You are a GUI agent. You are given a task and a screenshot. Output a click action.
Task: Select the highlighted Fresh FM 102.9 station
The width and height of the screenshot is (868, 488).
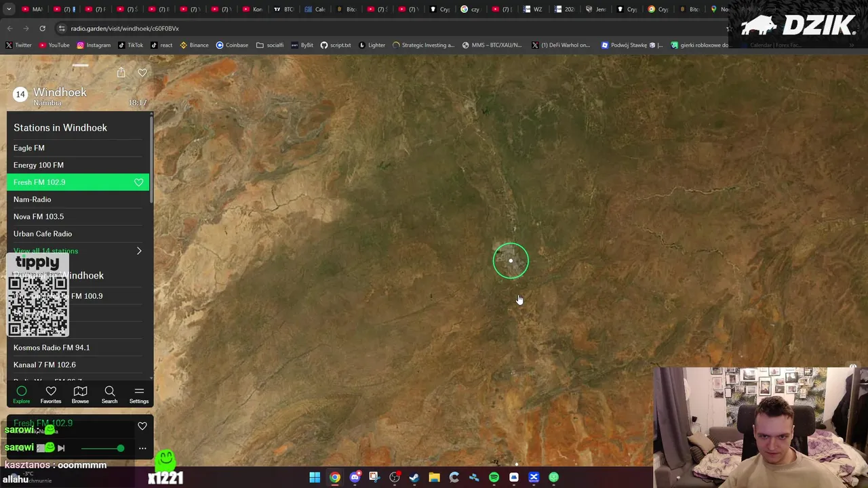78,182
